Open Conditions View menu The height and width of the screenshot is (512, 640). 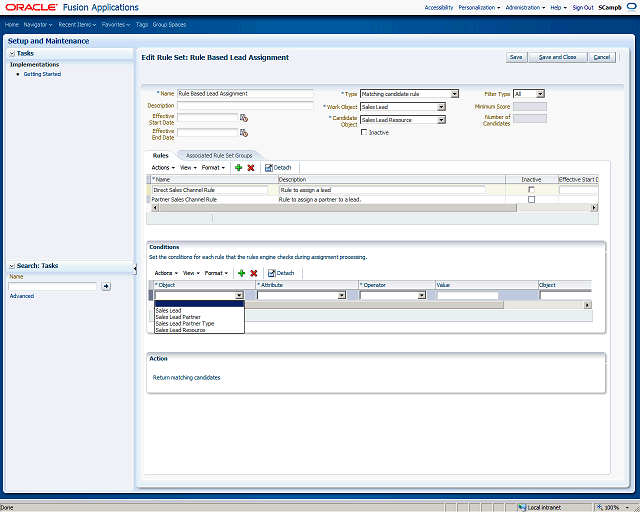pos(191,273)
